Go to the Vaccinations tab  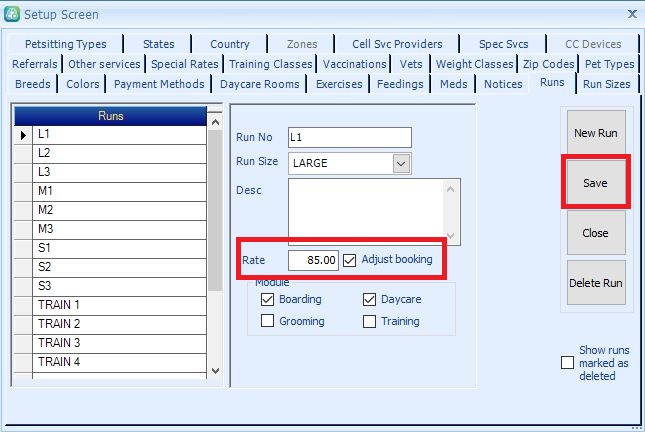[355, 65]
